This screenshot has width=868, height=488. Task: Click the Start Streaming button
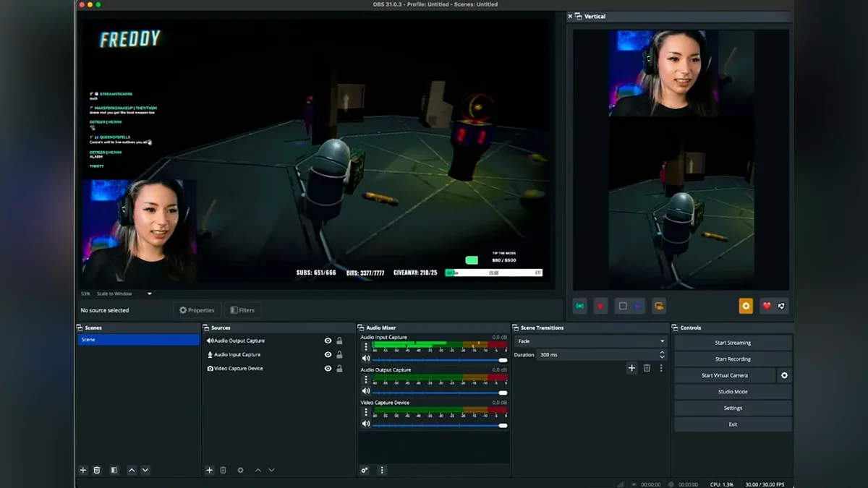(733, 343)
